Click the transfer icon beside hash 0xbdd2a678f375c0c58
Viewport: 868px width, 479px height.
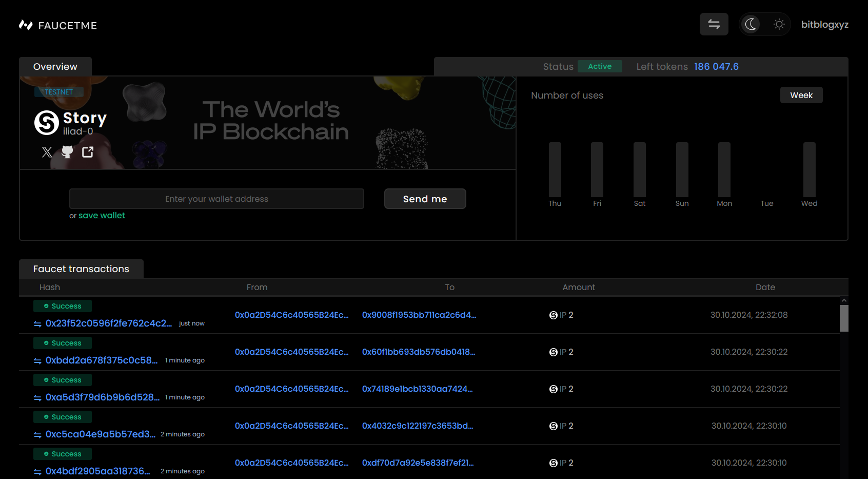pyautogui.click(x=37, y=361)
